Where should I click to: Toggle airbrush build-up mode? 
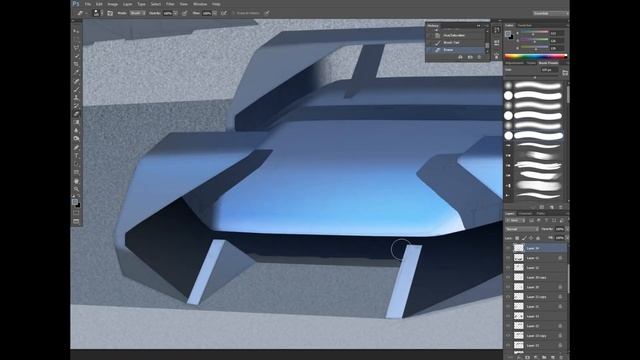[x=224, y=13]
